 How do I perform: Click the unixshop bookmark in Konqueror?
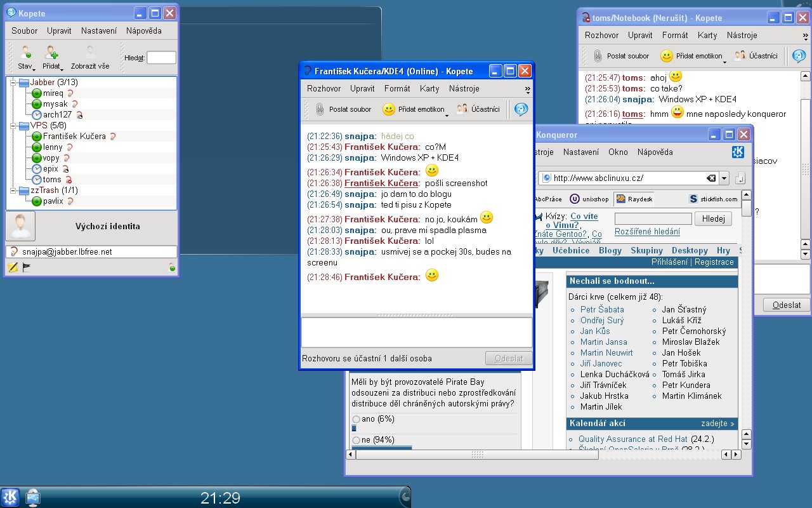point(589,199)
